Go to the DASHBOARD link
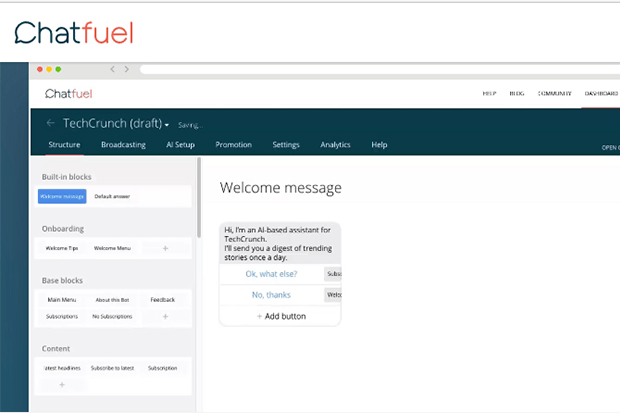 click(x=601, y=93)
